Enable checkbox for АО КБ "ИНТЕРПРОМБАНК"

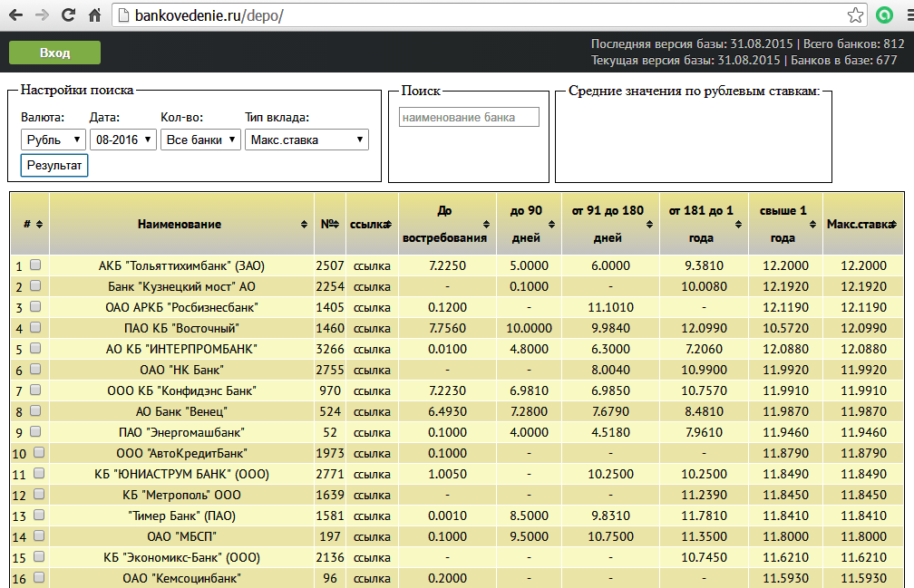[35, 348]
